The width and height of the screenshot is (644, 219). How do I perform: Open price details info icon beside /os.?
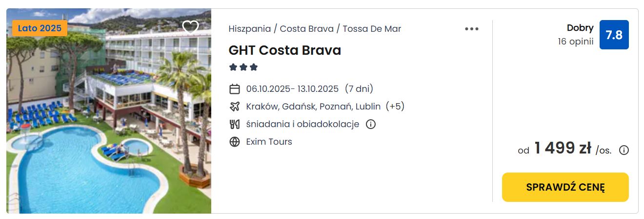624,150
